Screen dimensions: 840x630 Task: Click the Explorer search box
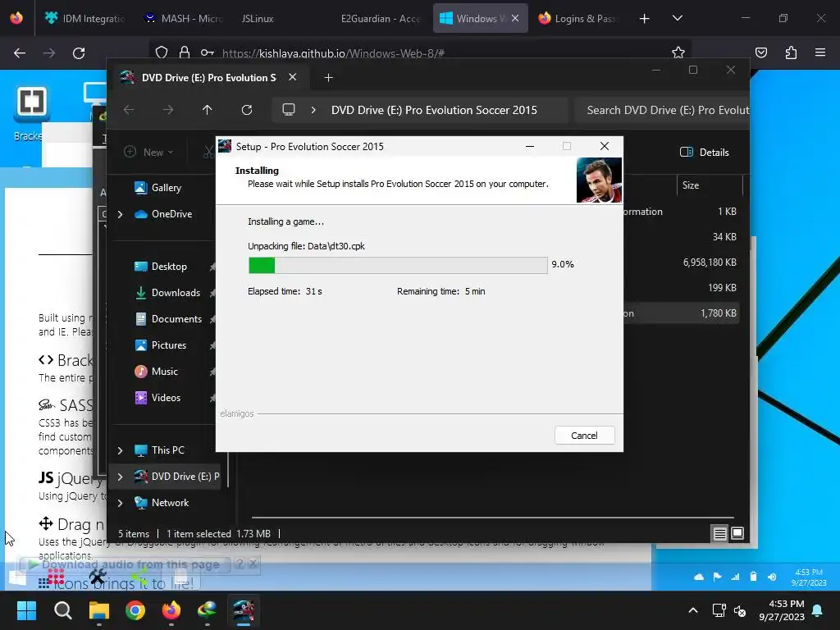tap(662, 110)
